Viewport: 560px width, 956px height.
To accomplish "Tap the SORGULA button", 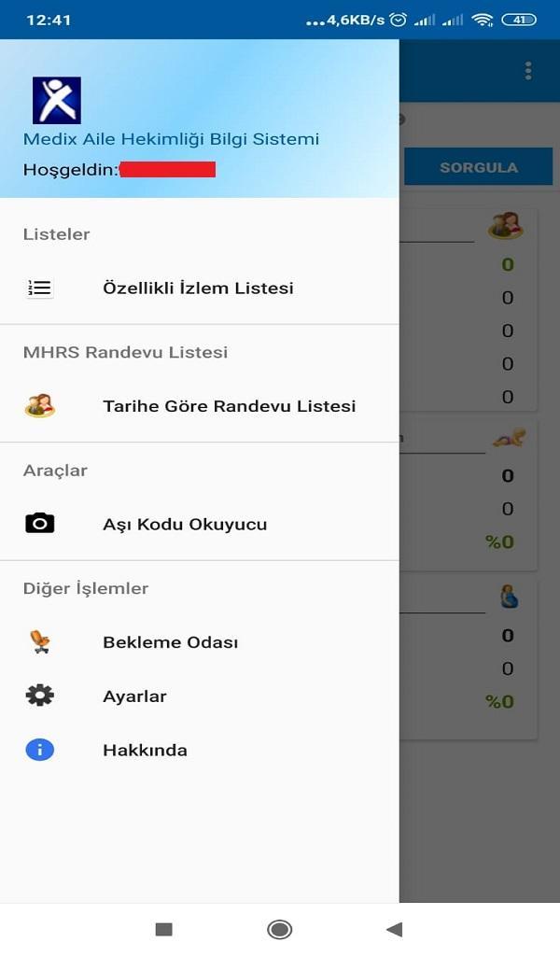I will 479,168.
